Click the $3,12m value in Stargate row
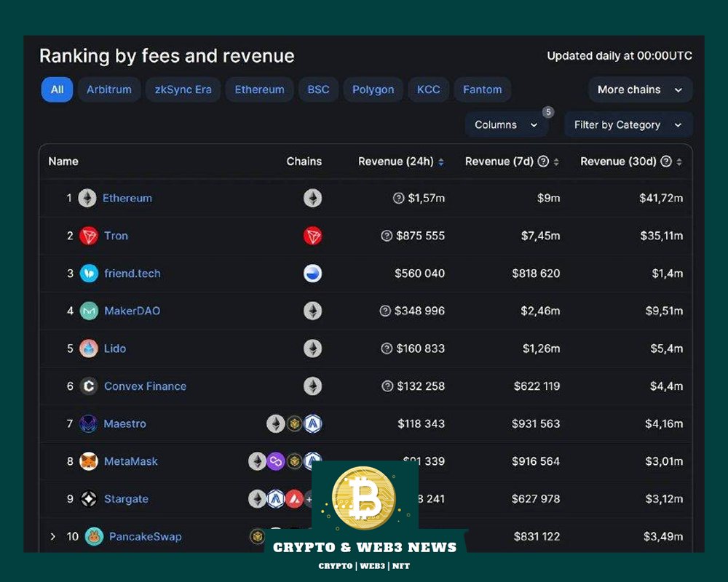Image resolution: width=728 pixels, height=582 pixels. [664, 499]
